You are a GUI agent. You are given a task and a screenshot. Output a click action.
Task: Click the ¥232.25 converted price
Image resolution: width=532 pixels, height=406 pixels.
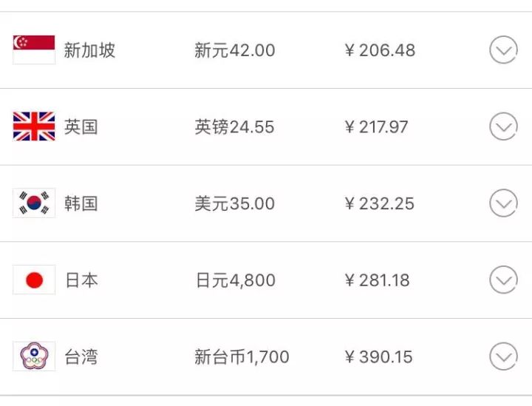[380, 203]
